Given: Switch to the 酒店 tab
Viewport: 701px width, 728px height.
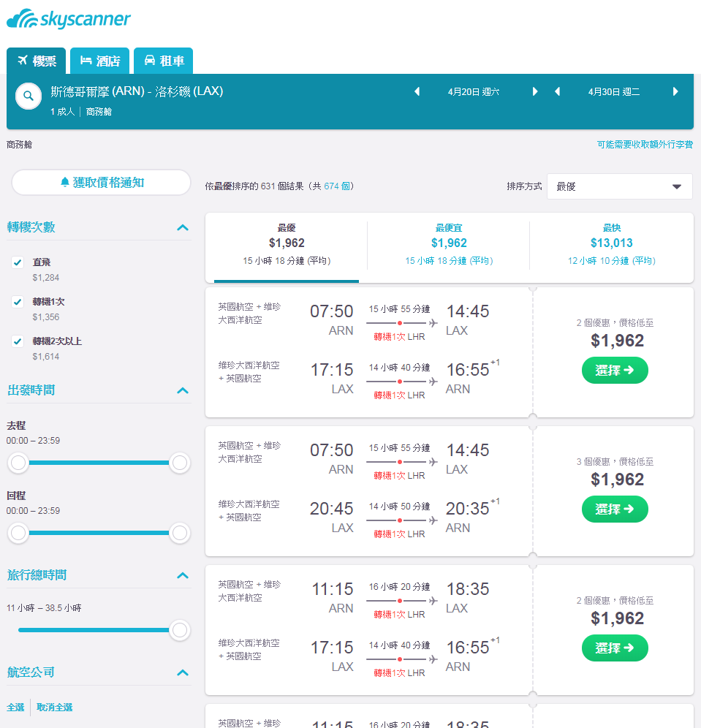Looking at the screenshot, I should point(100,61).
